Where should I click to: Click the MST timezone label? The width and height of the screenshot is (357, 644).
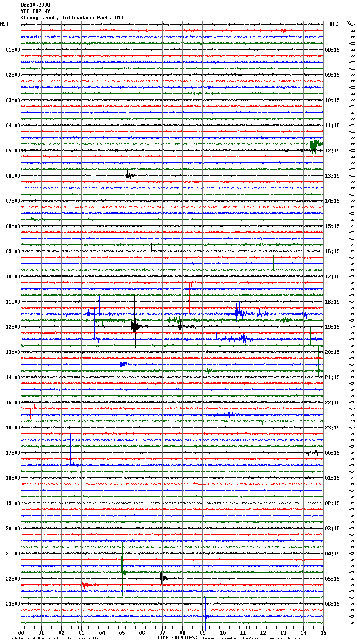click(4, 24)
